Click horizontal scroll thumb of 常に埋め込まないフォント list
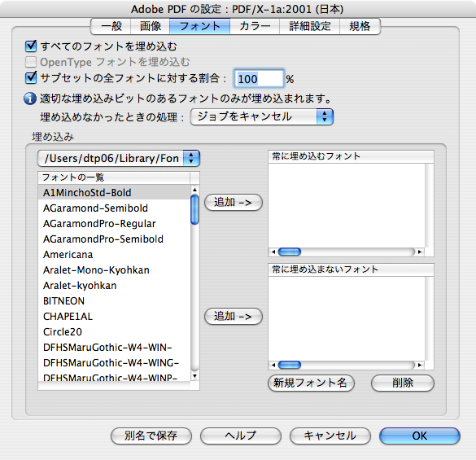Viewport: 476px width, 460px height. coord(290,365)
